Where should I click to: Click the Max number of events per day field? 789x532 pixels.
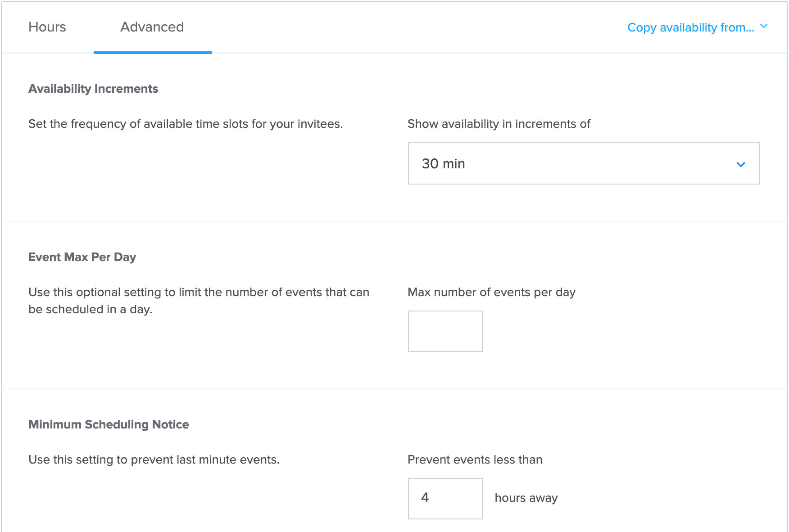[445, 331]
